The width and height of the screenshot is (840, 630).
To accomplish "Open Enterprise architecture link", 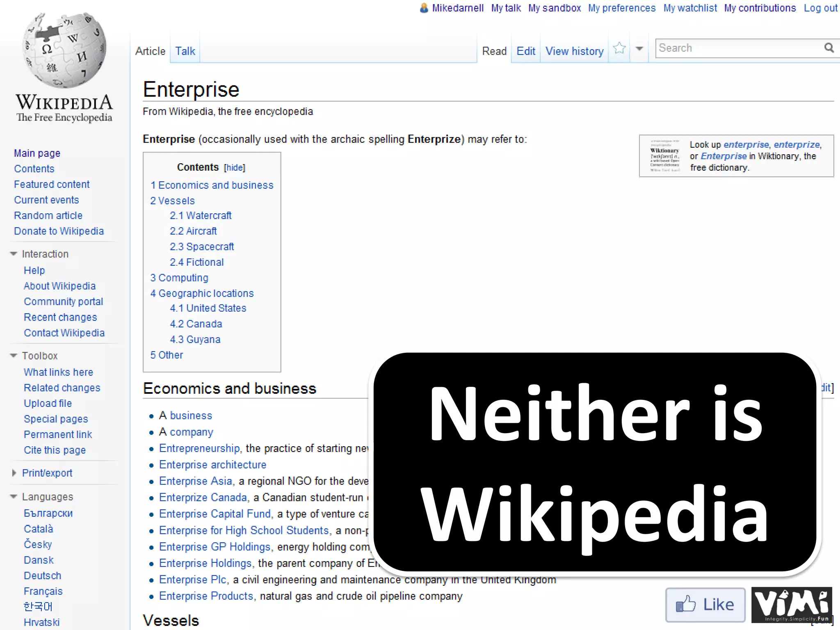I will (212, 465).
